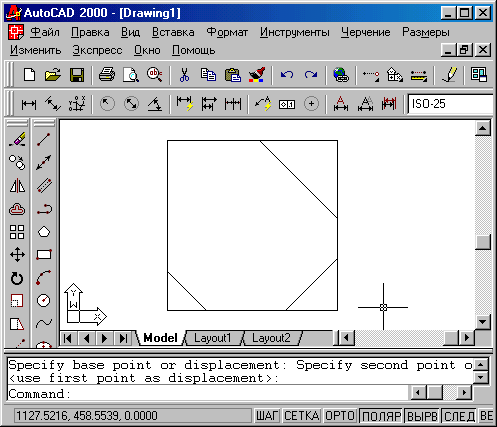497x427 pixels.
Task: Choose the Polygon drawing tool
Action: [x=44, y=232]
